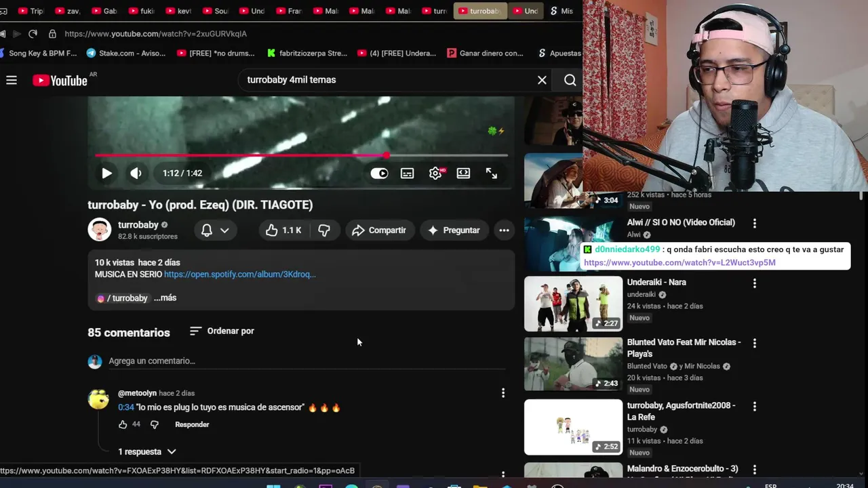
Task: Open the player settings gear
Action: (435, 174)
